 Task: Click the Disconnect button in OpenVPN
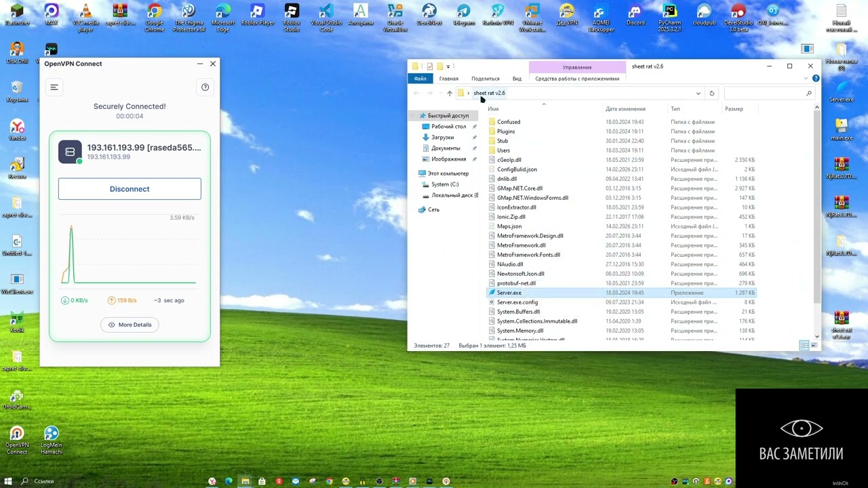point(130,189)
